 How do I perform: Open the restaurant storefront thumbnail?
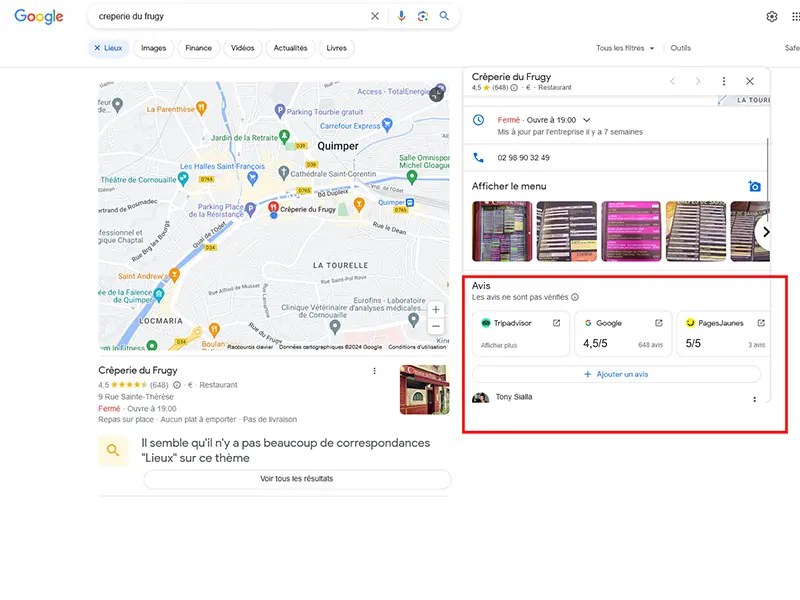[x=424, y=389]
